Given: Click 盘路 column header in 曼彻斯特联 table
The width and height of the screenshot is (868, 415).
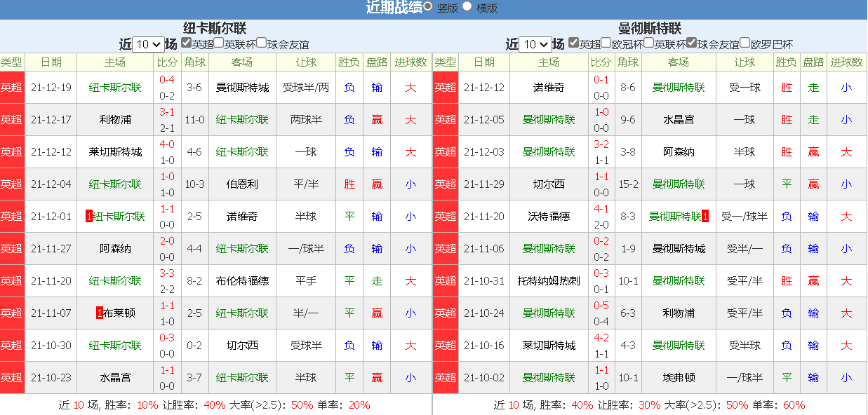Looking at the screenshot, I should [813, 62].
